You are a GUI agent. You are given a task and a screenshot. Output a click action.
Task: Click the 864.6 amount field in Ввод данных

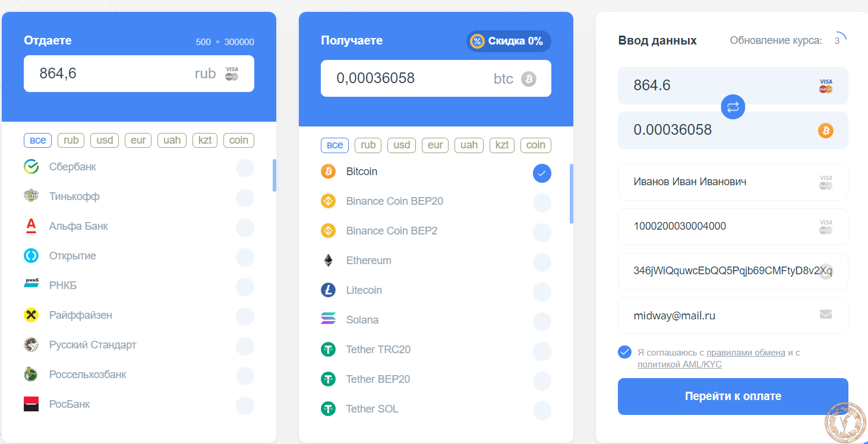pyautogui.click(x=733, y=86)
